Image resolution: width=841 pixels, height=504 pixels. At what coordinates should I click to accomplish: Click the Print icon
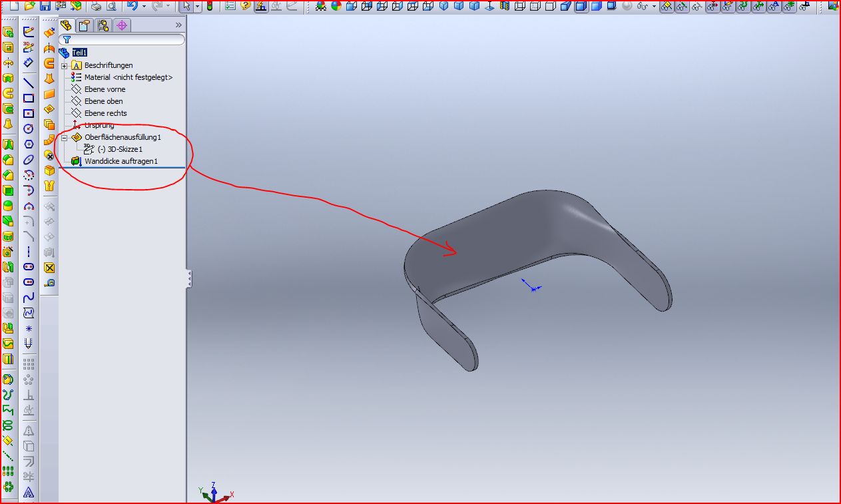coord(96,6)
